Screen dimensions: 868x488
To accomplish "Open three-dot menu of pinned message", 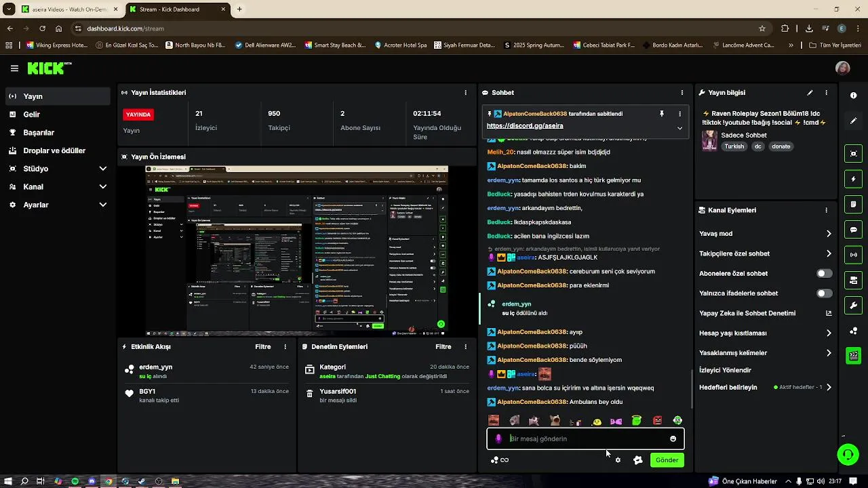I will pos(679,114).
